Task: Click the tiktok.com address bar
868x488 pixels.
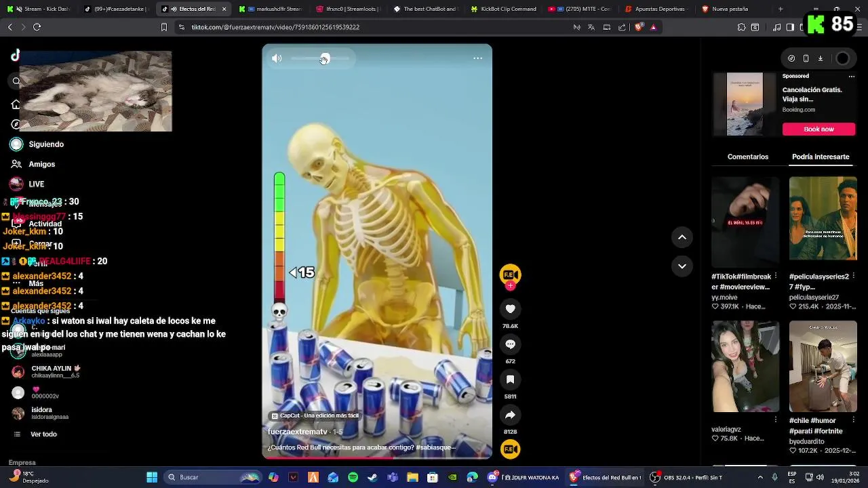Action: pyautogui.click(x=373, y=27)
